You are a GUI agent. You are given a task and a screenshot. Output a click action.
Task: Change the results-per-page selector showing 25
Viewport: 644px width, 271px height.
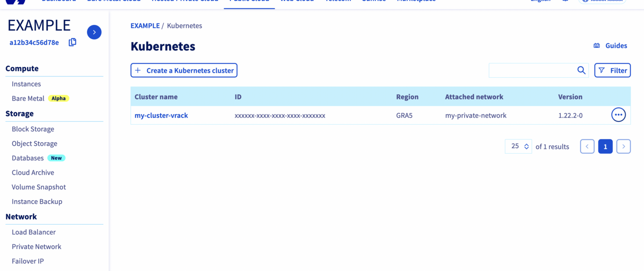(x=518, y=146)
